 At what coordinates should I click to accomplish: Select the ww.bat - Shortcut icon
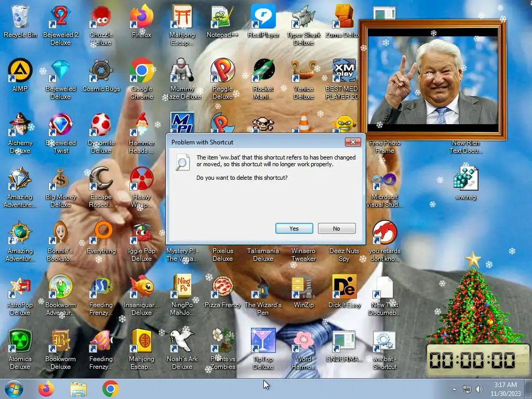[x=384, y=349]
